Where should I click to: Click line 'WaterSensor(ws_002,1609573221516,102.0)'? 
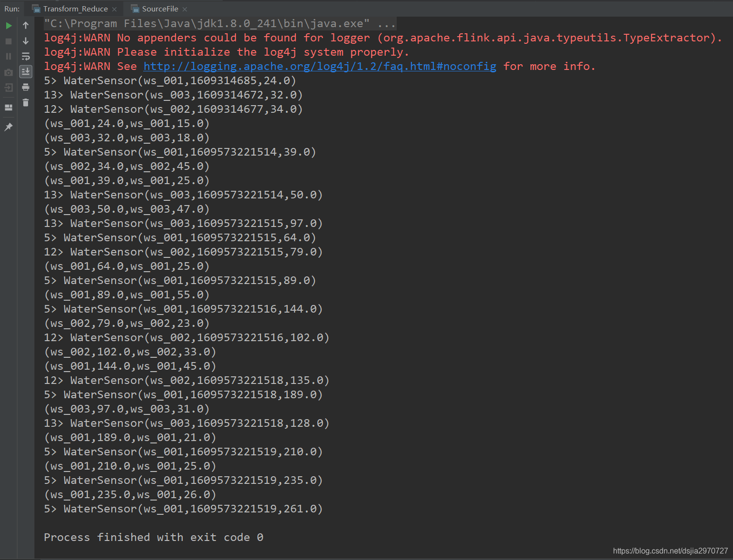[x=186, y=337]
